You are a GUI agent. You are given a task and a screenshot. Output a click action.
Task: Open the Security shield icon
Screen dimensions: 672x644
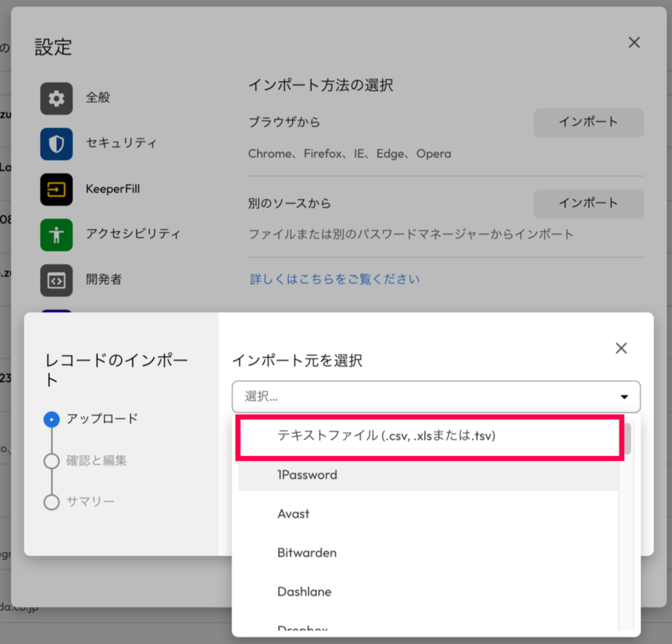pos(56,144)
